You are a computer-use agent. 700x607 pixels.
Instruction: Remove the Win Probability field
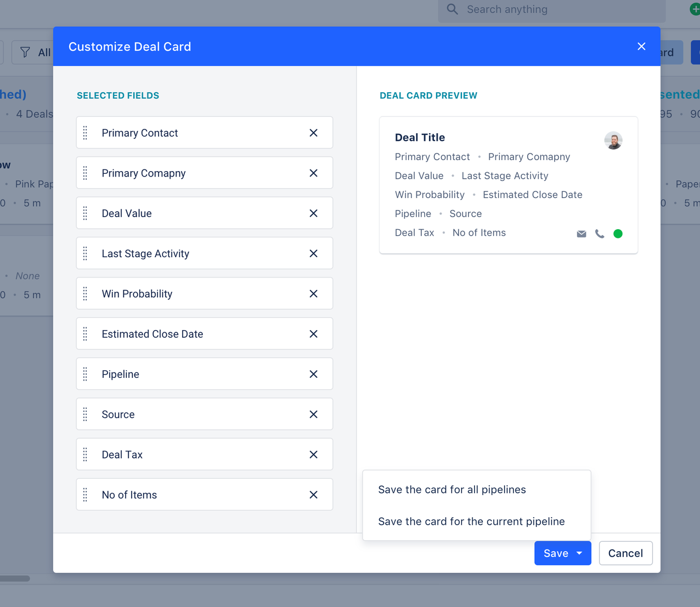pos(313,294)
